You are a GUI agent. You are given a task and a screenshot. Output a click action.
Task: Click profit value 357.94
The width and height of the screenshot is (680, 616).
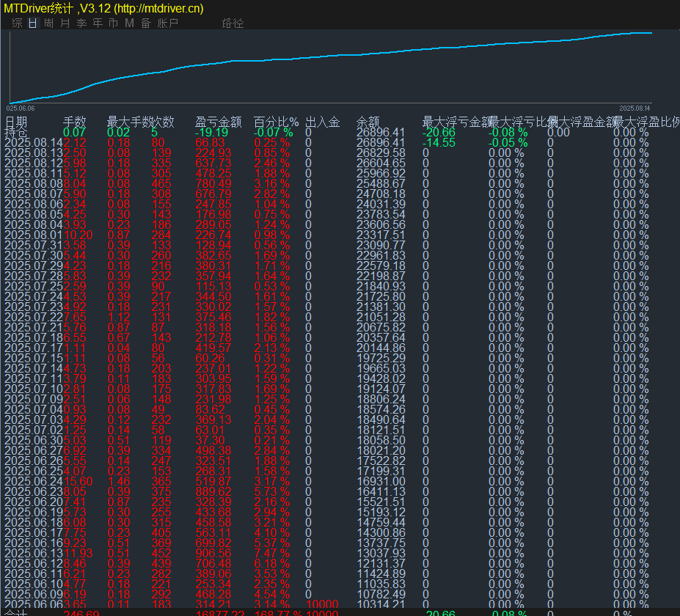(x=213, y=276)
